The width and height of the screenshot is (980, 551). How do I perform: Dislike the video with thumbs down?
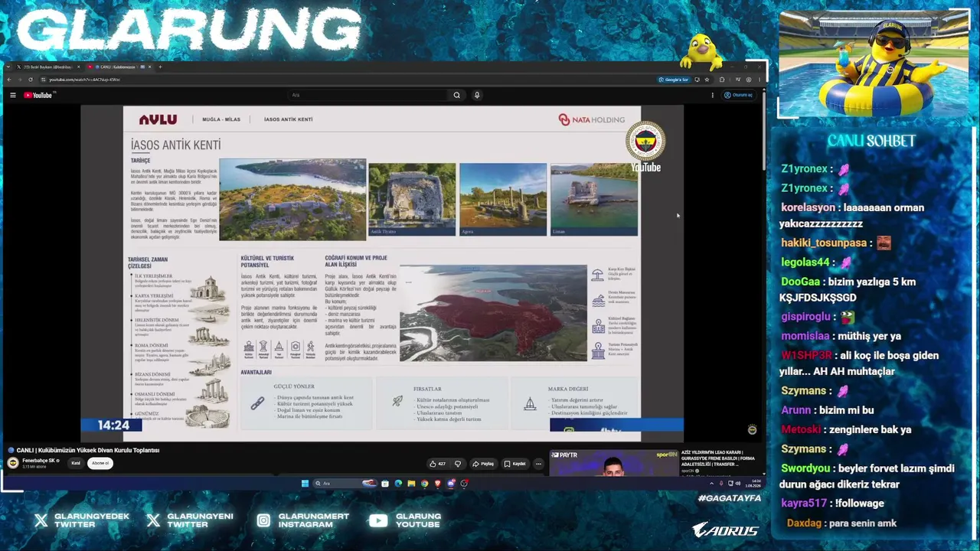(458, 464)
